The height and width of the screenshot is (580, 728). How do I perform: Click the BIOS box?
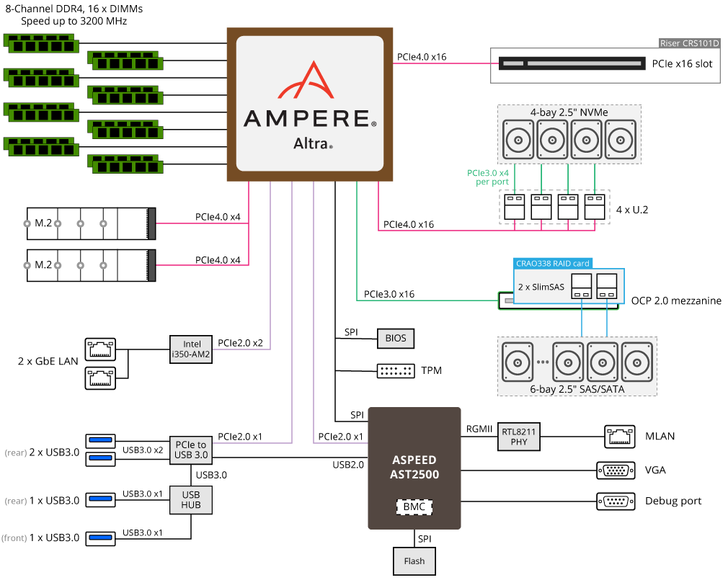coord(396,337)
